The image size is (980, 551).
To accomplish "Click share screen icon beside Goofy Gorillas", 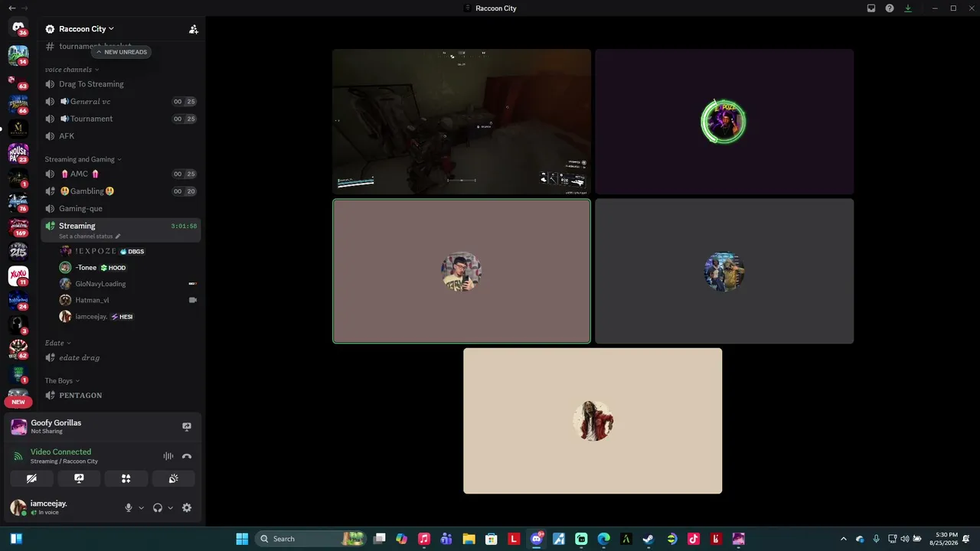I will click(x=187, y=426).
